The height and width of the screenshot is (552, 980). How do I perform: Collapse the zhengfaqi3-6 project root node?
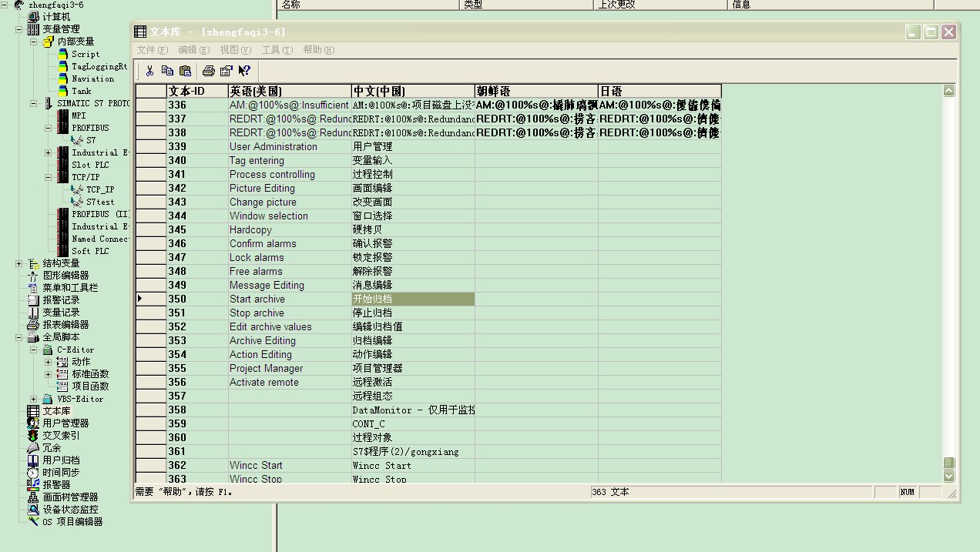point(5,5)
